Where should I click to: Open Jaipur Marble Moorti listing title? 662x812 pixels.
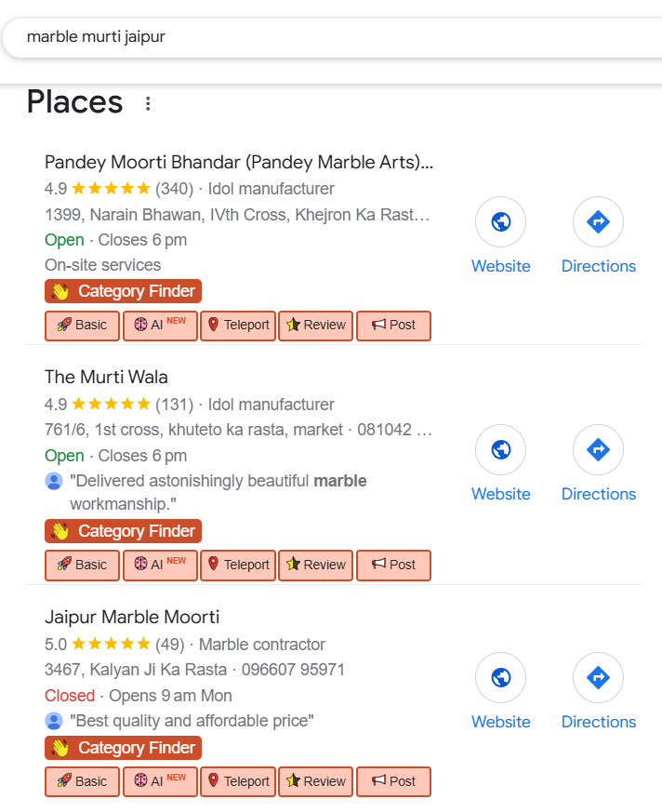click(x=132, y=618)
